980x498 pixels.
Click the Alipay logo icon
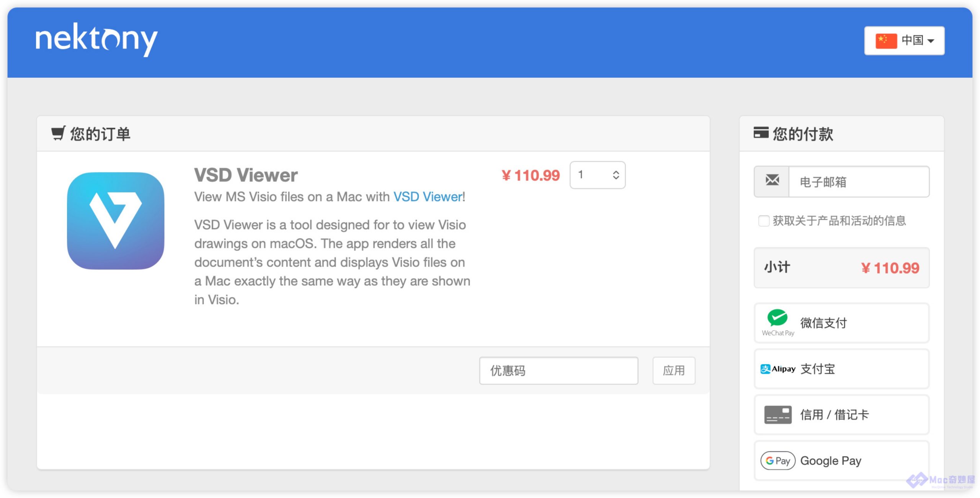[x=777, y=369]
